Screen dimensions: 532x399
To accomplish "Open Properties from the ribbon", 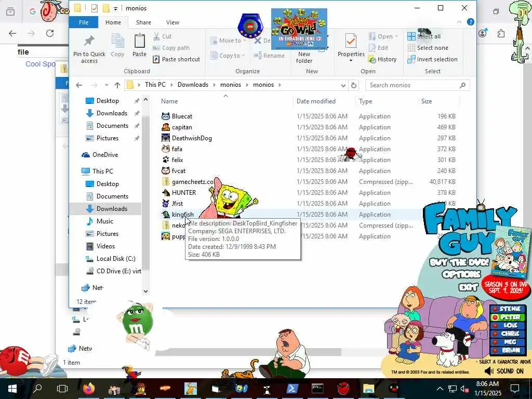I will (x=351, y=47).
